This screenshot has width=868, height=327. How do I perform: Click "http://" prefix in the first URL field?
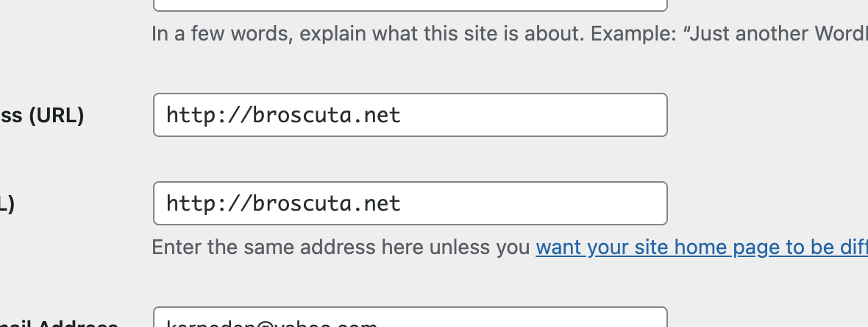[195, 116]
